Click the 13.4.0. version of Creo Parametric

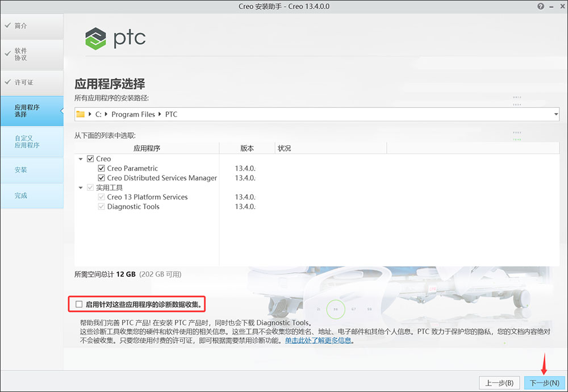(245, 168)
